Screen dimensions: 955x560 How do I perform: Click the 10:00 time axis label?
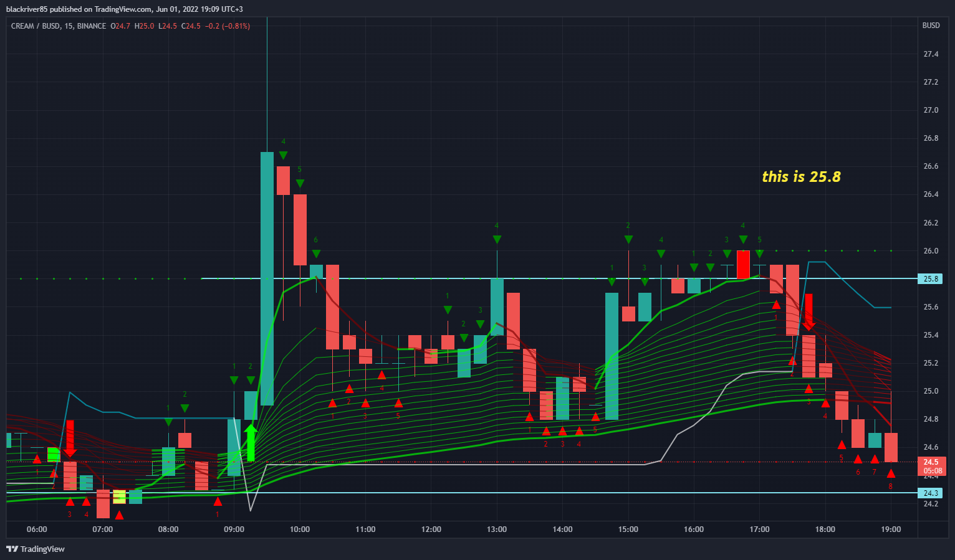point(300,529)
